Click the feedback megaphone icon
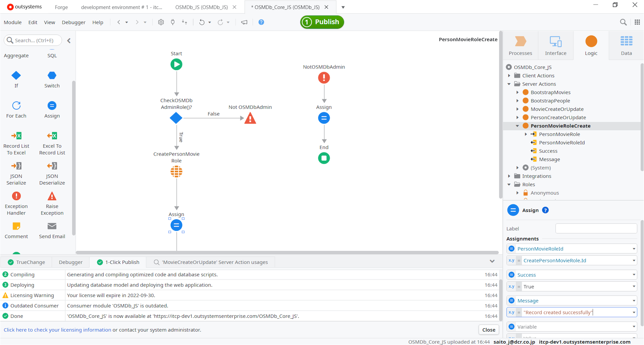The height and width of the screenshot is (345, 644). point(244,22)
